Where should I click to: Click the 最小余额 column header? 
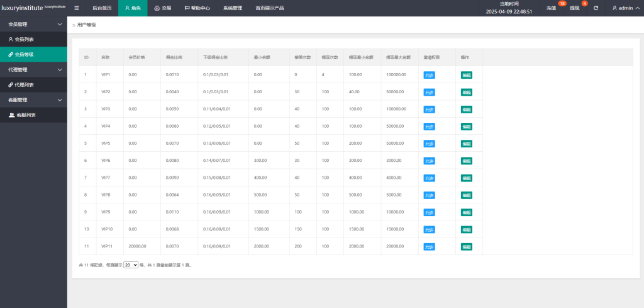tap(269, 57)
